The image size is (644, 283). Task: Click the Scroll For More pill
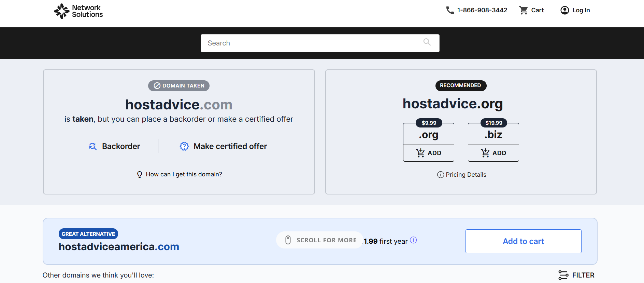[319, 240]
